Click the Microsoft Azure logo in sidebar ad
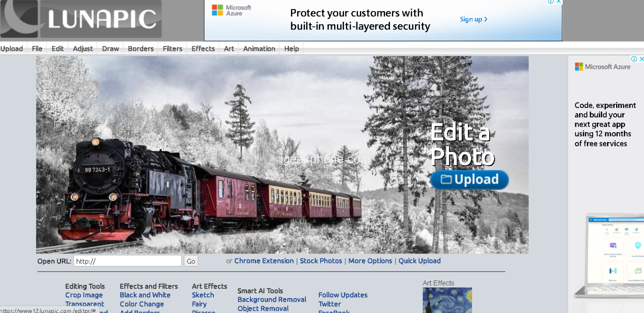The width and height of the screenshot is (644, 313). tap(603, 67)
